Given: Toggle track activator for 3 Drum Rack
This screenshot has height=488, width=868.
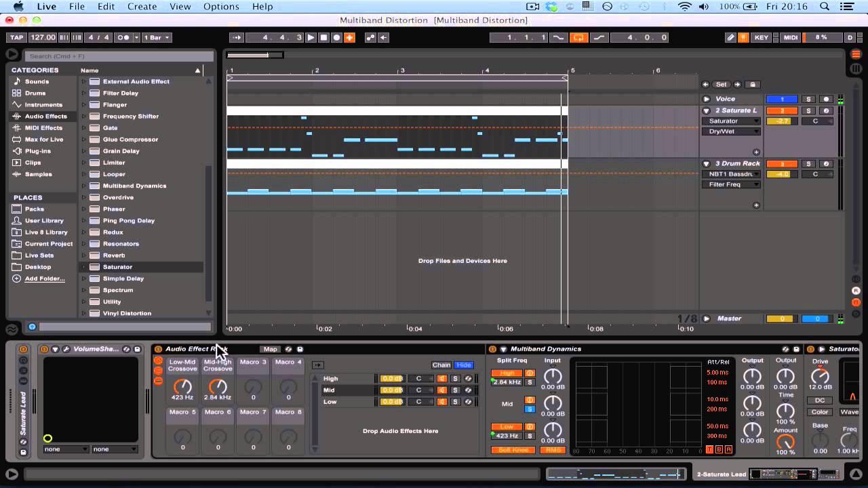Looking at the screenshot, I should (782, 163).
